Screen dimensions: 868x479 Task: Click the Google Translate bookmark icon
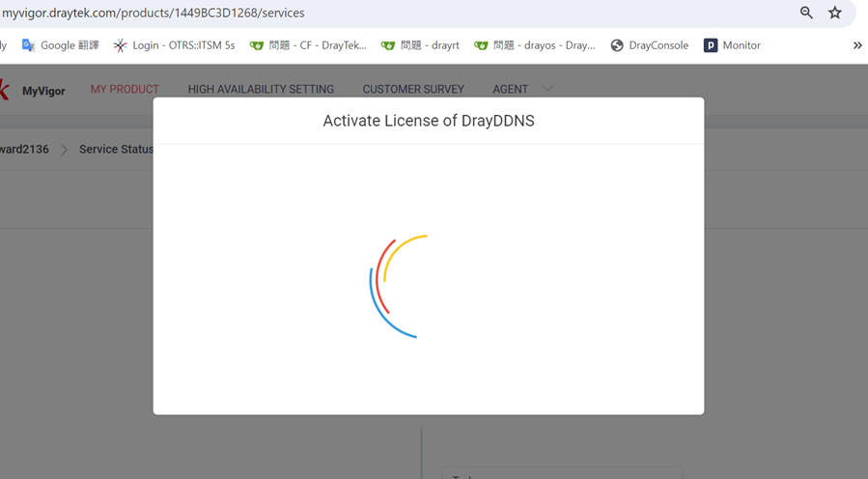(28, 45)
